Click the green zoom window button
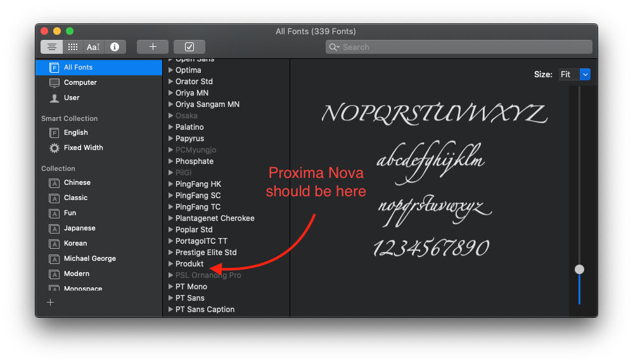633x364 pixels. [70, 31]
